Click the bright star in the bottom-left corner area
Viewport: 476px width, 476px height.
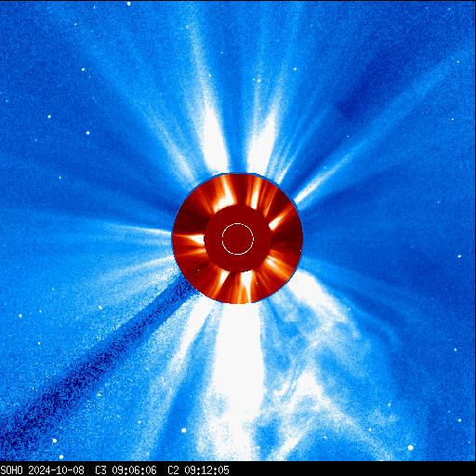click(55, 441)
